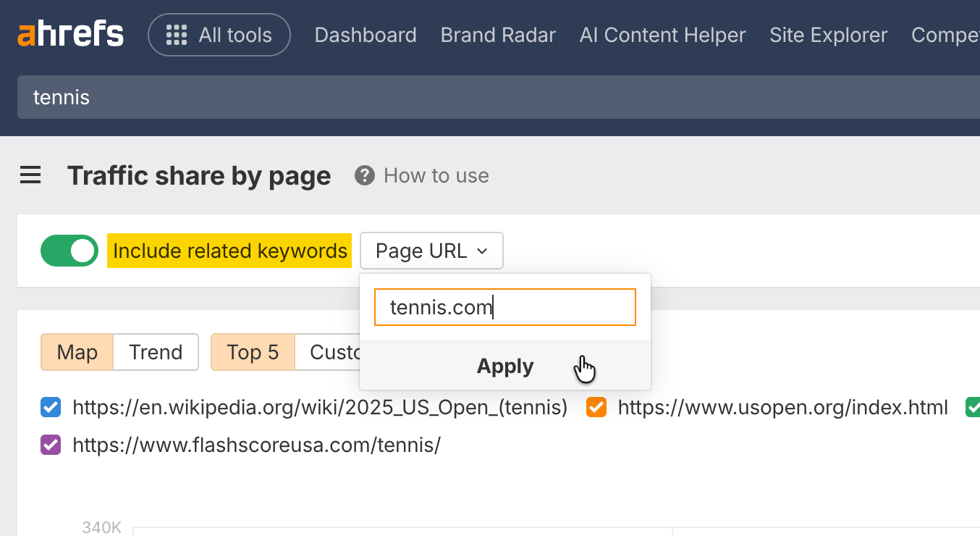The image size is (980, 536).
Task: Open AI Content Helper
Action: [x=662, y=35]
